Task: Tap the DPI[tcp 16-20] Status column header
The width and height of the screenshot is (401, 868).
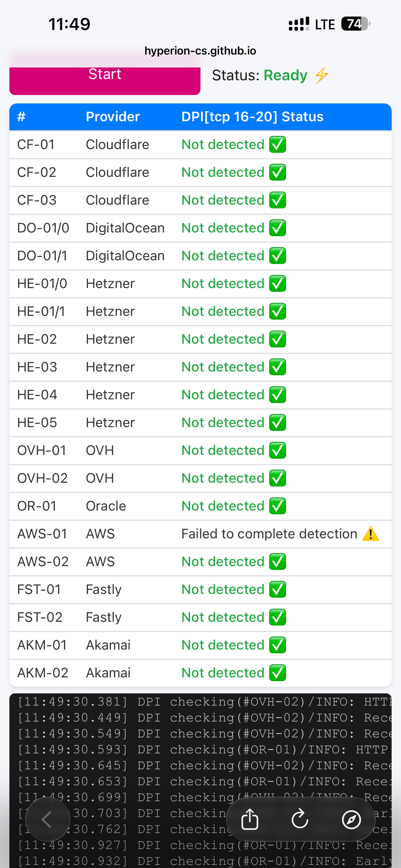Action: tap(252, 117)
